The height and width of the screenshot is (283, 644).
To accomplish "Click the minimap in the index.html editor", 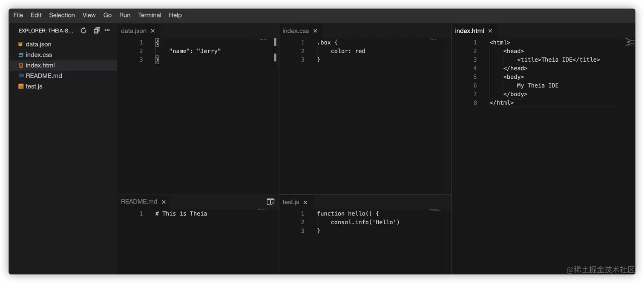I will coord(630,43).
